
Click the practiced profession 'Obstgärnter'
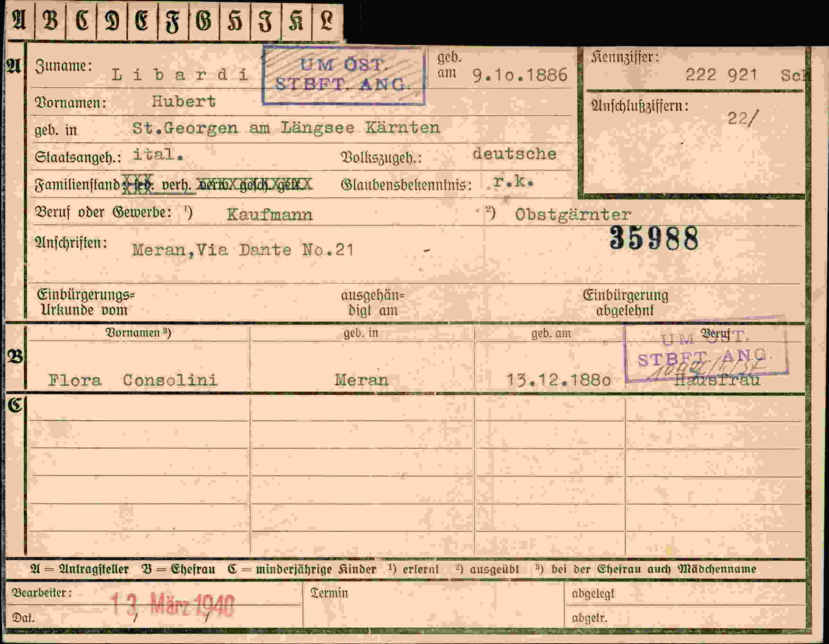[573, 215]
